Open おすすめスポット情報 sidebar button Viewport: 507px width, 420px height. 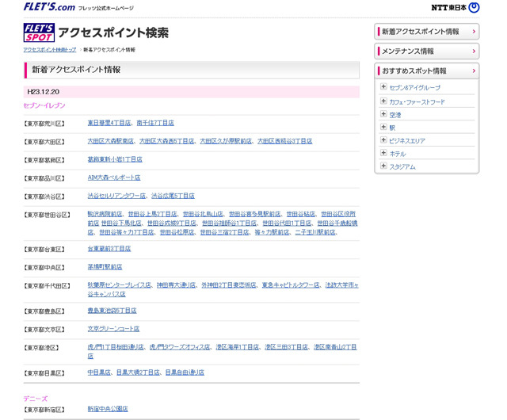click(427, 71)
